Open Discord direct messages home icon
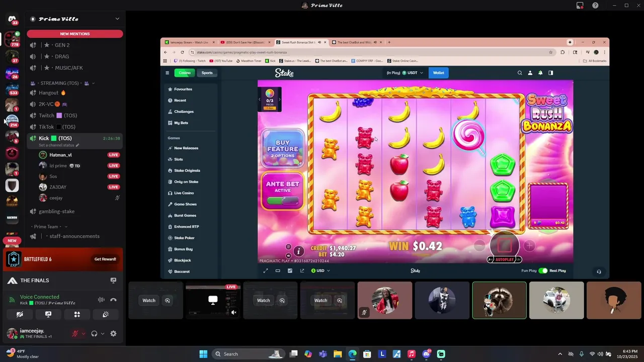644x362 pixels. point(12,20)
